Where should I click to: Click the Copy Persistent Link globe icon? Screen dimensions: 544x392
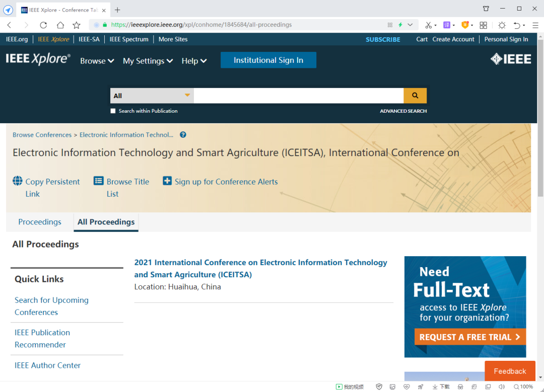tap(18, 181)
